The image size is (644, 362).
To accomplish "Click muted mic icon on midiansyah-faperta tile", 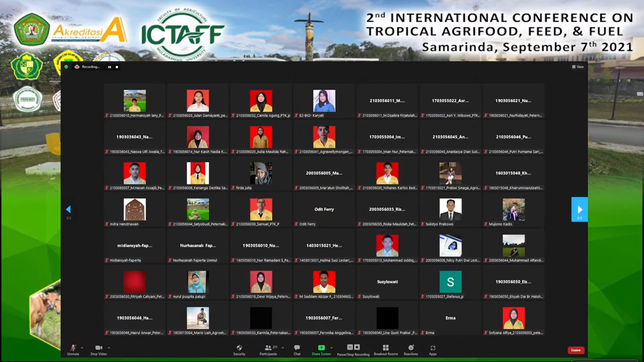I will [107, 260].
